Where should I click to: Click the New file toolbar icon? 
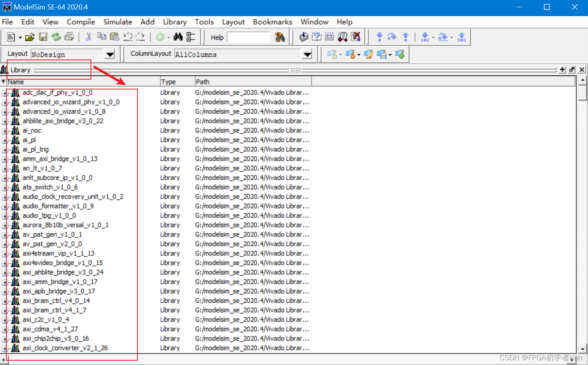pyautogui.click(x=11, y=37)
